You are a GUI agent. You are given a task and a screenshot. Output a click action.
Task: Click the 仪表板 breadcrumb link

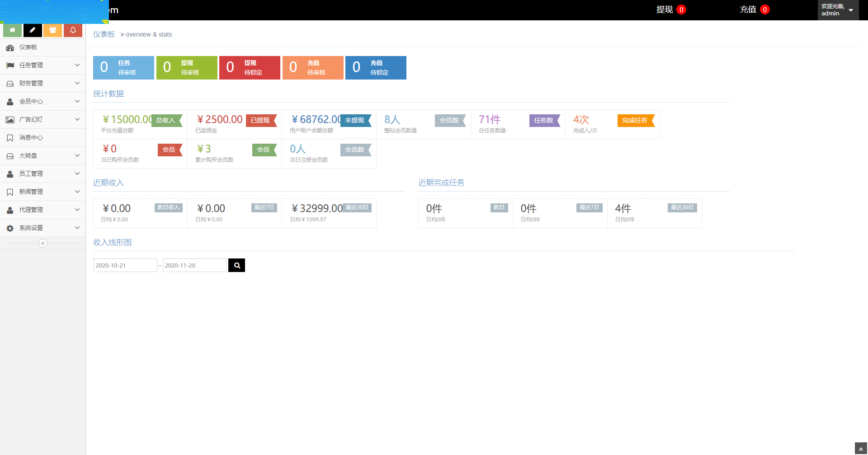coord(104,34)
